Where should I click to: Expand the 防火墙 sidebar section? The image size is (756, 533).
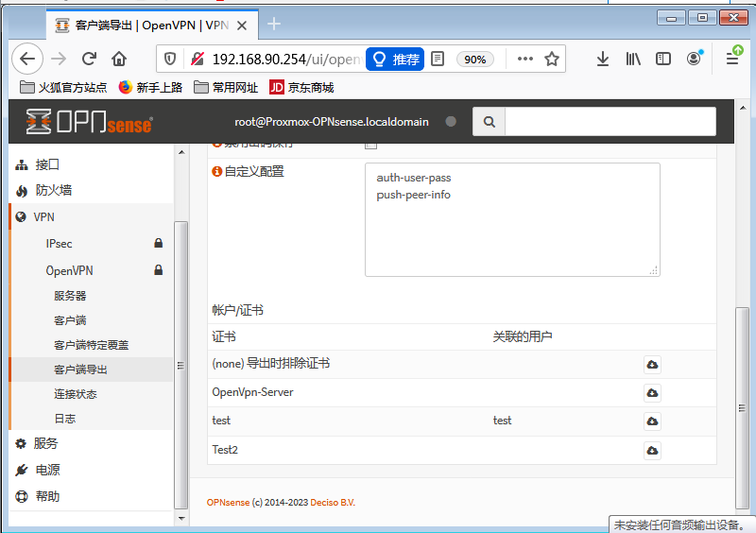tap(53, 190)
